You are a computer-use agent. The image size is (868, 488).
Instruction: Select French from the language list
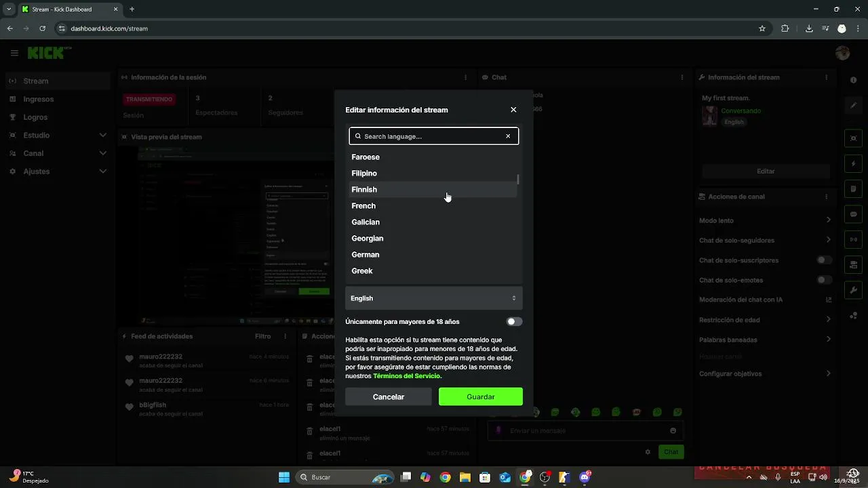(x=433, y=206)
